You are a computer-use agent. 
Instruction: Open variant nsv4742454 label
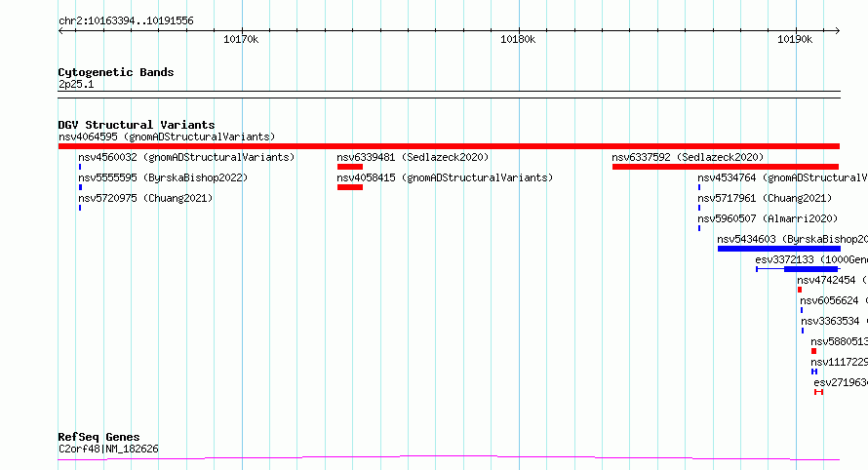pyautogui.click(x=832, y=280)
